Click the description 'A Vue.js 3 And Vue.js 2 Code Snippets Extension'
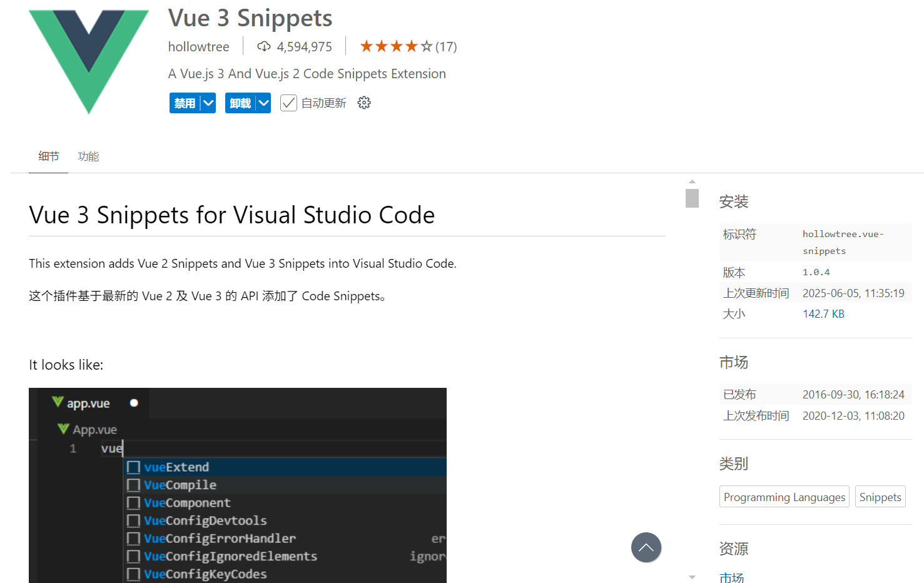This screenshot has width=924, height=583. pyautogui.click(x=307, y=74)
